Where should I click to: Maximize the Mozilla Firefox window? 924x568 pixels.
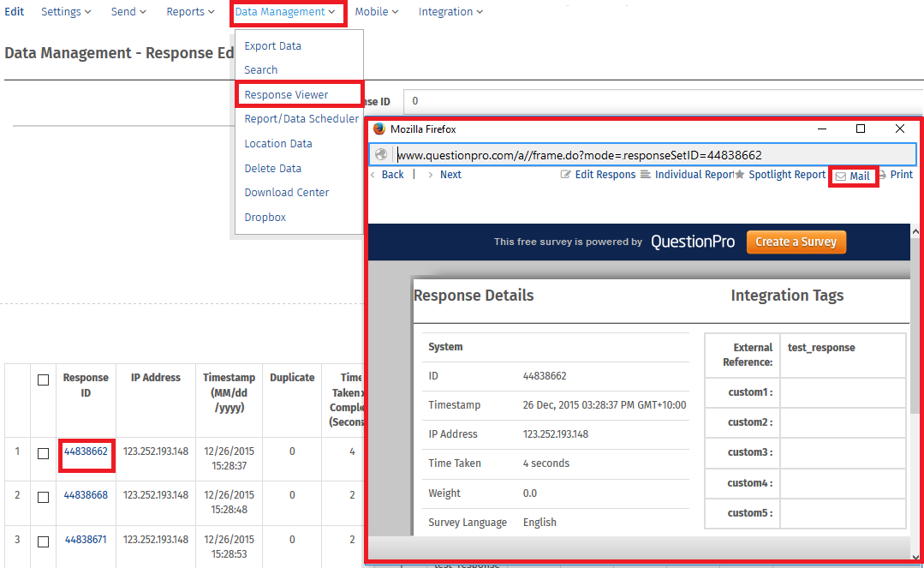coord(861,129)
